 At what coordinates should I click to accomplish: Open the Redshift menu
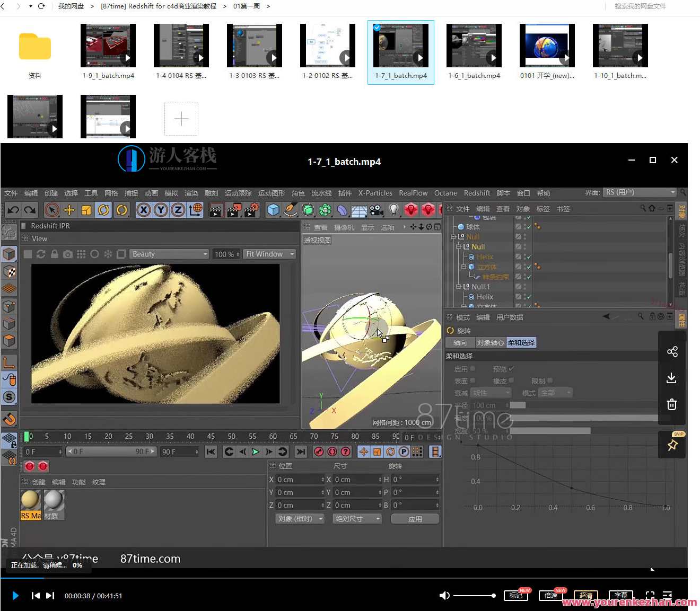[x=477, y=193]
